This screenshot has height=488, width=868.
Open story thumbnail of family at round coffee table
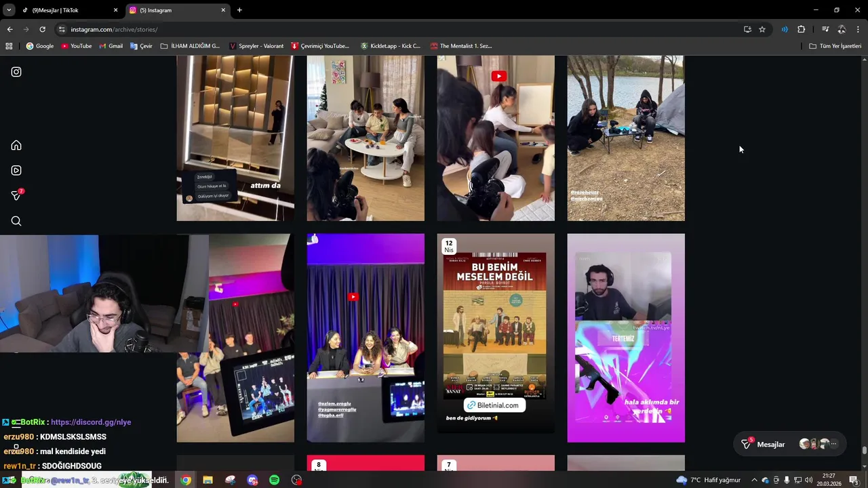(x=366, y=138)
